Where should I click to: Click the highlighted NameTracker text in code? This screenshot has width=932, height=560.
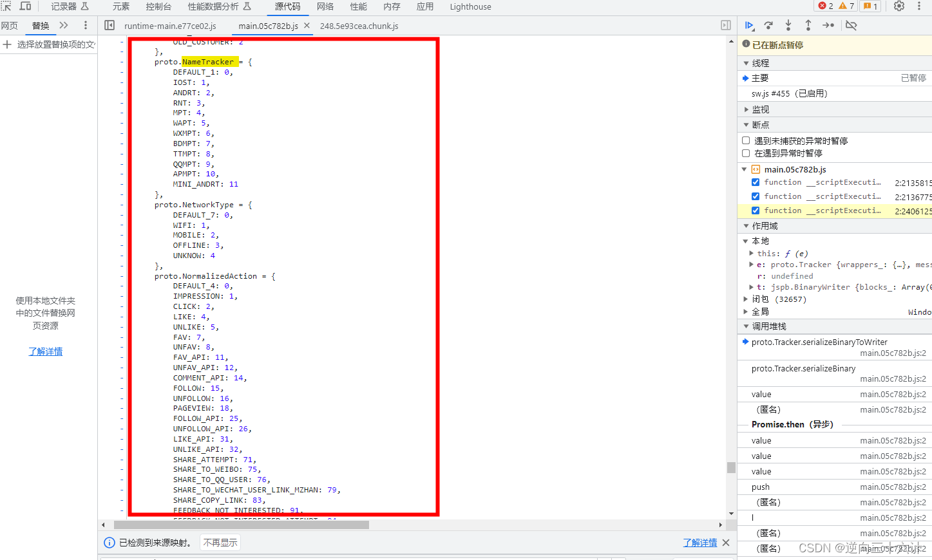pos(208,62)
